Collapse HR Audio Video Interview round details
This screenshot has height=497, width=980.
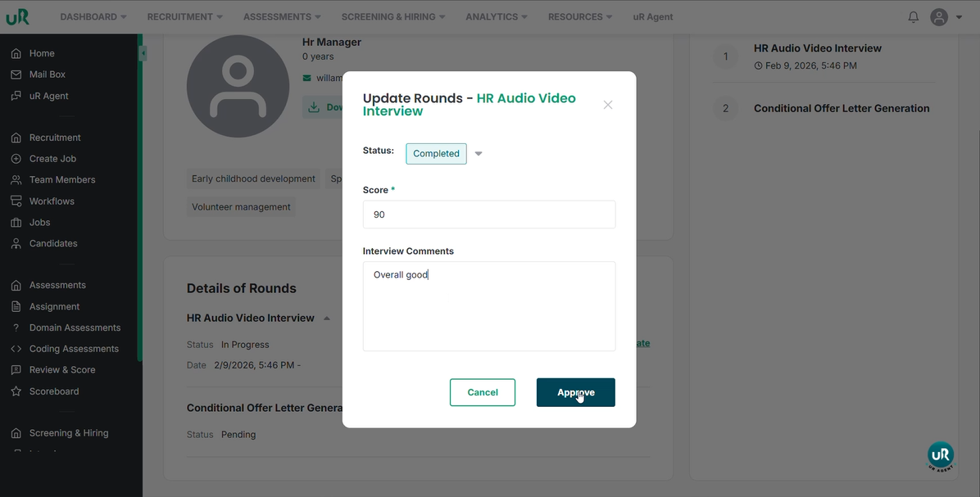pyautogui.click(x=326, y=319)
